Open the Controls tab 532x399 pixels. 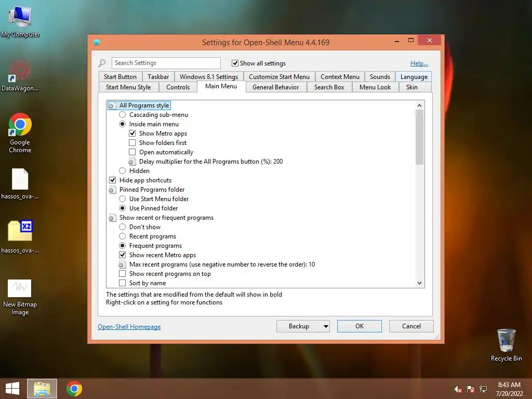[x=178, y=87]
